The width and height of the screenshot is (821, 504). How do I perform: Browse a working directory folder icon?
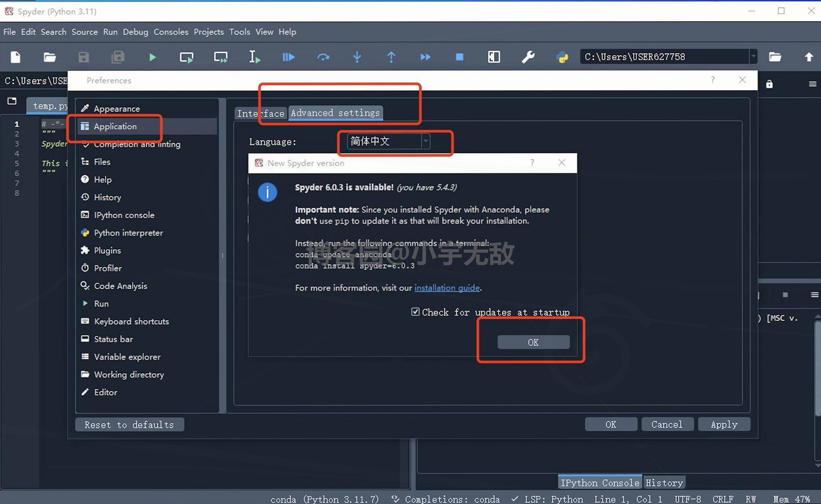(775, 57)
